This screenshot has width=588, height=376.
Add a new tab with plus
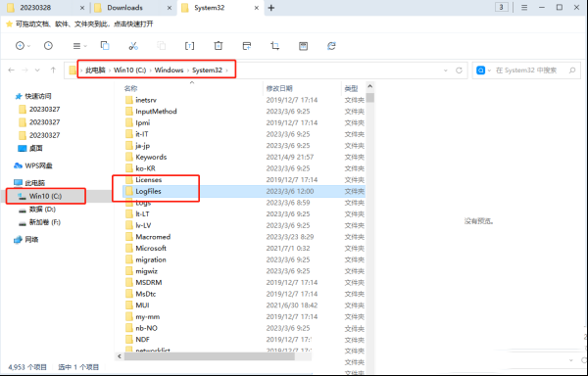[271, 8]
